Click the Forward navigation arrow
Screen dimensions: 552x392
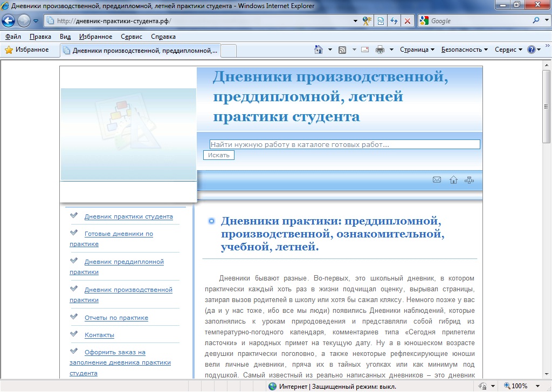point(24,21)
